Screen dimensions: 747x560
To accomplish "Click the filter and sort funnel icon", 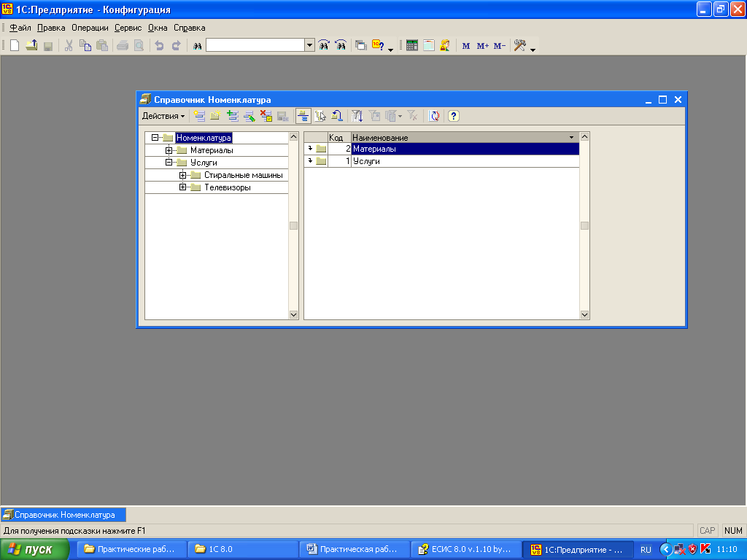I will [x=357, y=116].
